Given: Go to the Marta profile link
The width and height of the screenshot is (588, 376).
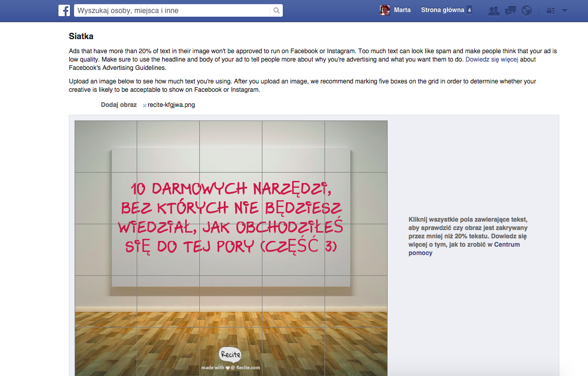Looking at the screenshot, I should point(402,10).
